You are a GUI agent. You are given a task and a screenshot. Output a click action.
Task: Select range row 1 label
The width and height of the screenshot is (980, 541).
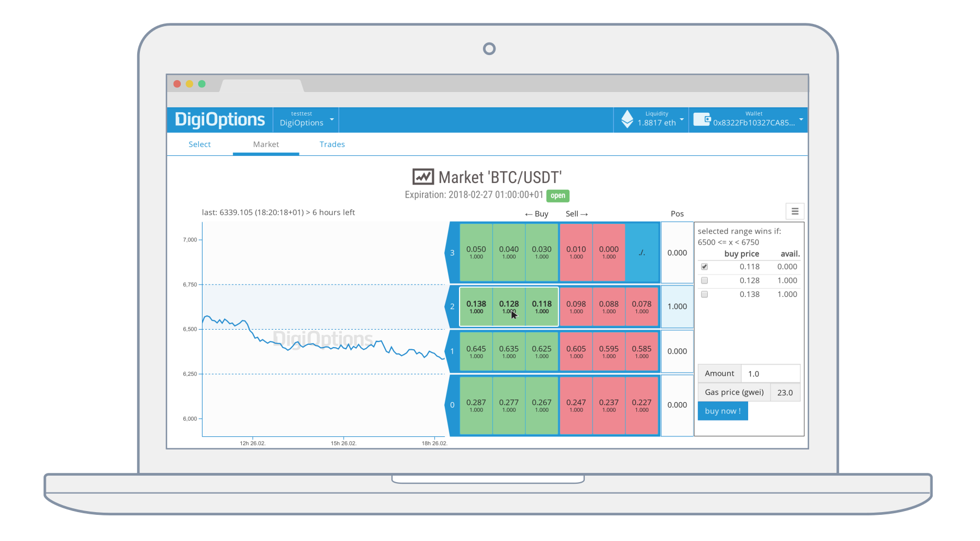pyautogui.click(x=452, y=351)
